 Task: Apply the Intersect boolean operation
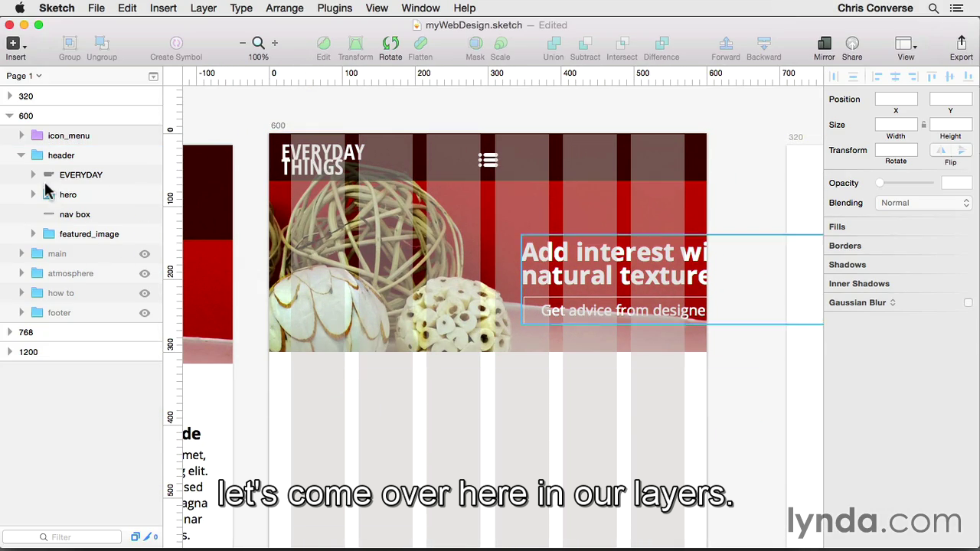pos(622,44)
